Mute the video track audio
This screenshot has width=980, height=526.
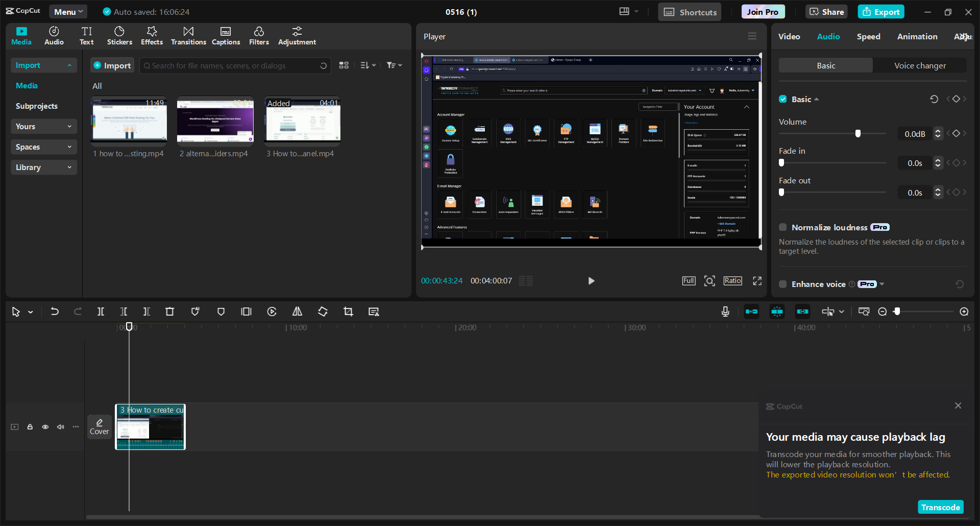pyautogui.click(x=61, y=427)
